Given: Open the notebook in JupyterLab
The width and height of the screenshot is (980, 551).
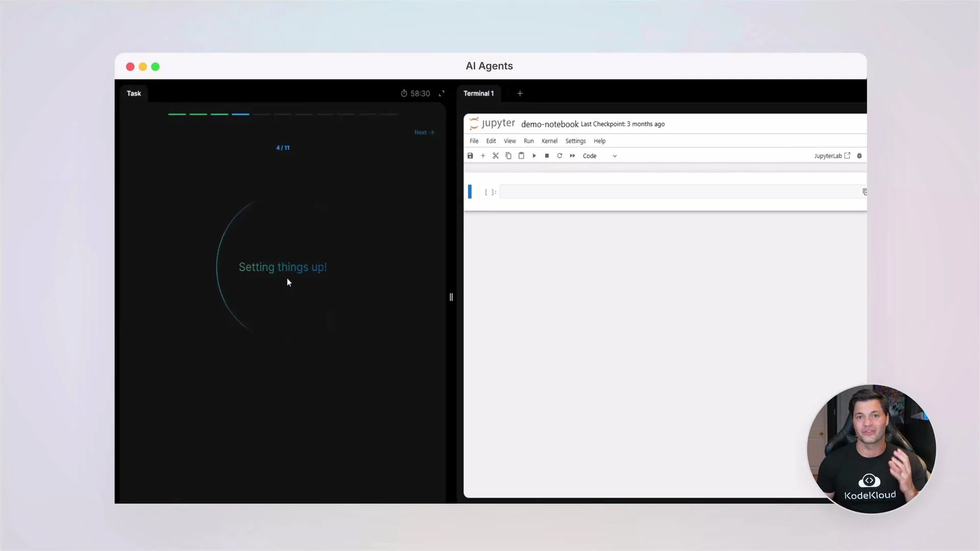Looking at the screenshot, I should (832, 156).
